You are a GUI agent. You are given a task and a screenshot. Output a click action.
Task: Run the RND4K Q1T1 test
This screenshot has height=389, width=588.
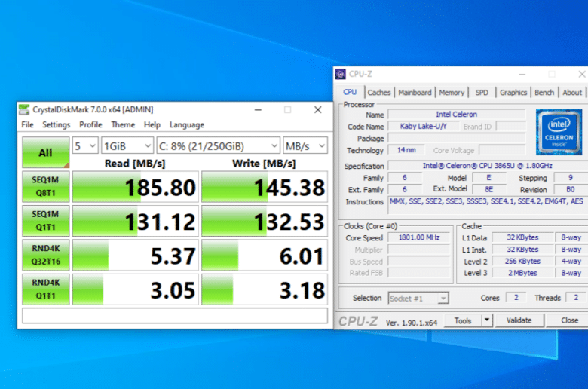pyautogui.click(x=46, y=289)
